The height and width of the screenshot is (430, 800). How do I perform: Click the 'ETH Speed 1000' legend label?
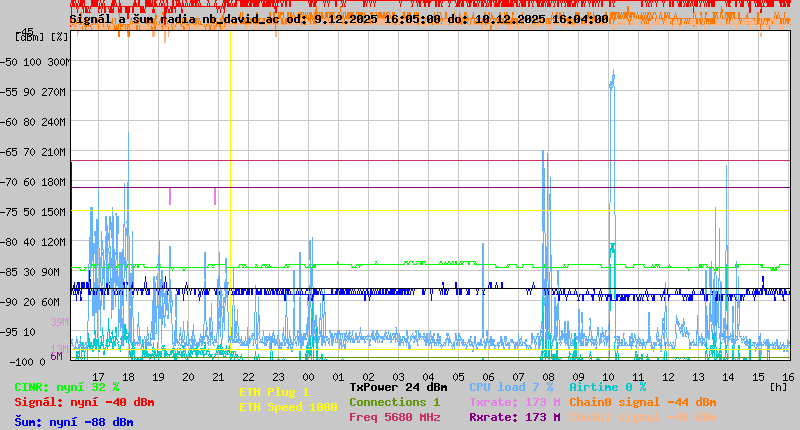tap(288, 407)
